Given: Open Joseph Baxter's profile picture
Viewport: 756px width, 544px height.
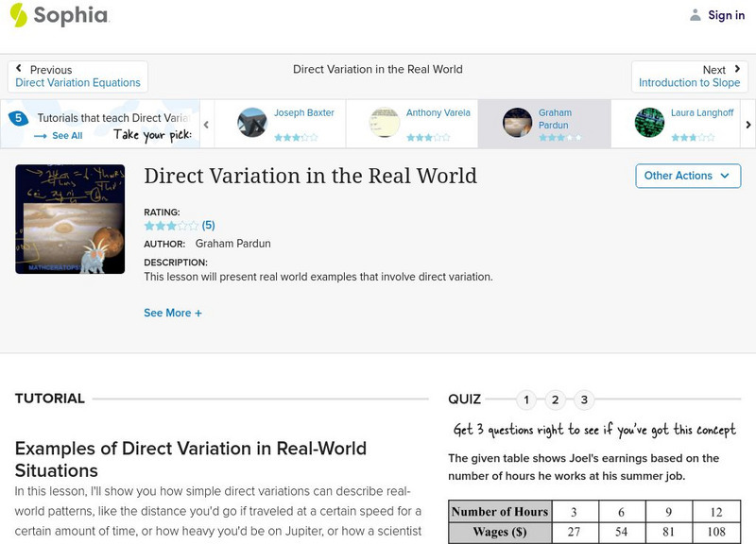Looking at the screenshot, I should point(251,121).
